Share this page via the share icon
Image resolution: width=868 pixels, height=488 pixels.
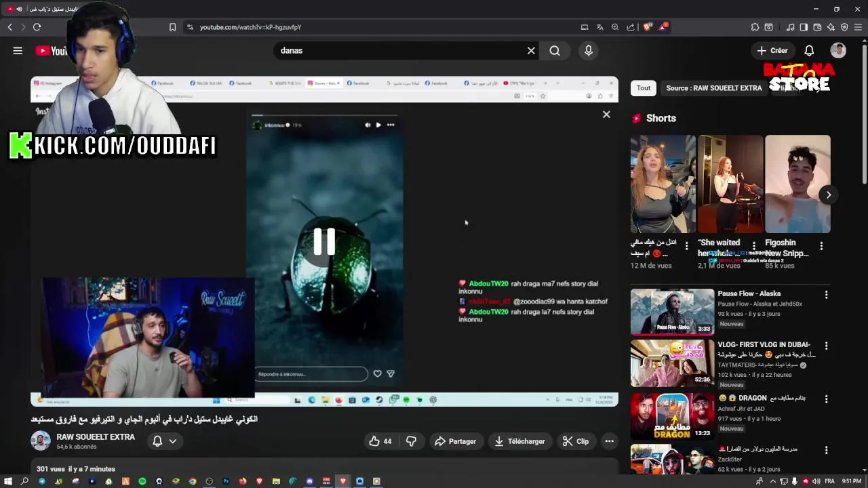pyautogui.click(x=631, y=27)
